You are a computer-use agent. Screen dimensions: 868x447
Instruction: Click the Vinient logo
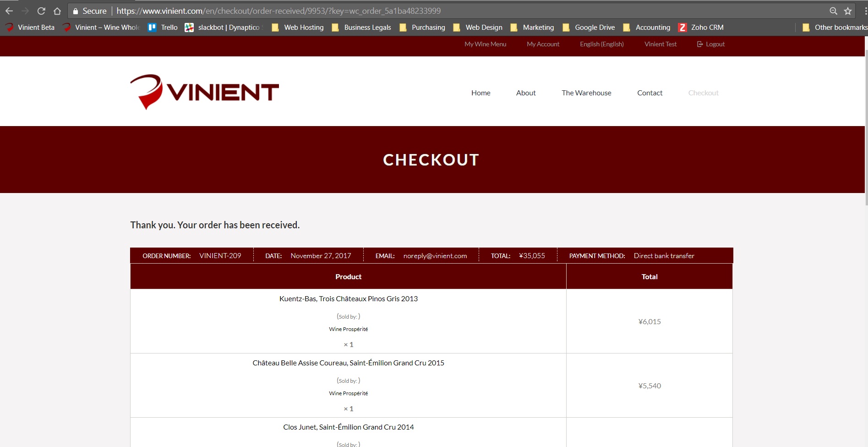(x=204, y=92)
